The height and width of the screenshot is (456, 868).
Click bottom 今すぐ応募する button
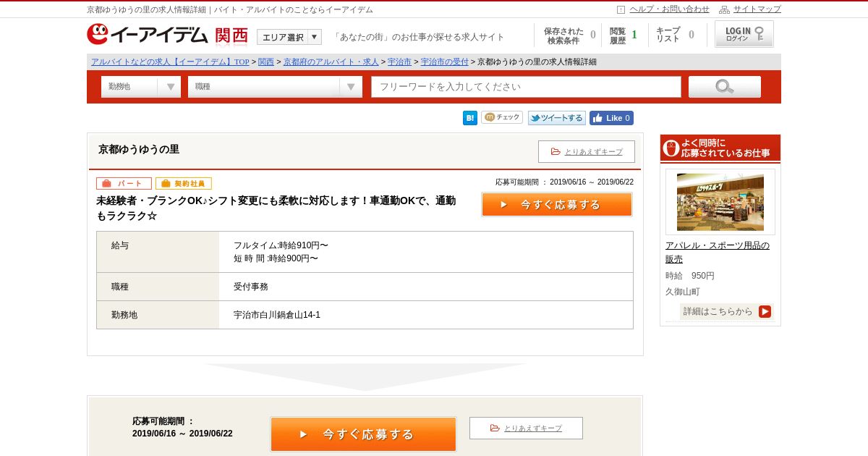coord(363,434)
